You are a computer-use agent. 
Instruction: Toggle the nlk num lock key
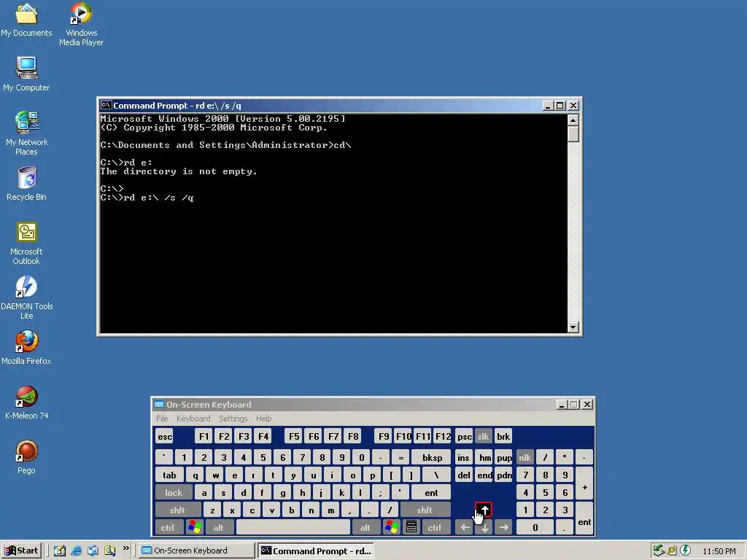click(525, 458)
